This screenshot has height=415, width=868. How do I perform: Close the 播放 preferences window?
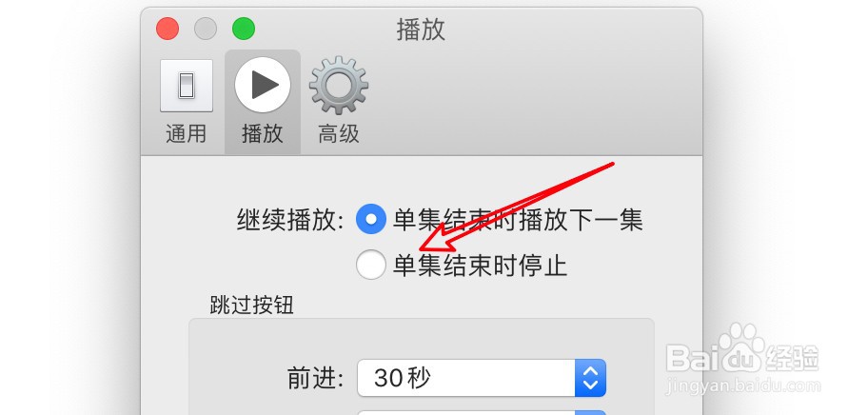pos(168,29)
